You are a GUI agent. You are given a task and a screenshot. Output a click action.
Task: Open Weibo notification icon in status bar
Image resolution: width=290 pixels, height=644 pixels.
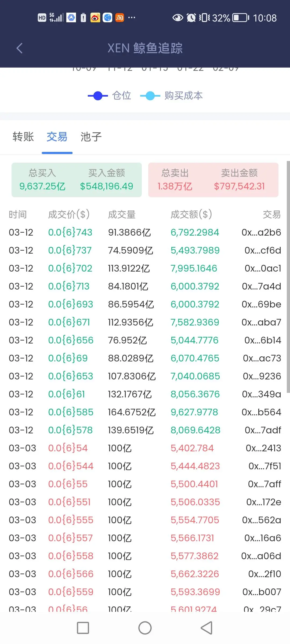tap(95, 18)
